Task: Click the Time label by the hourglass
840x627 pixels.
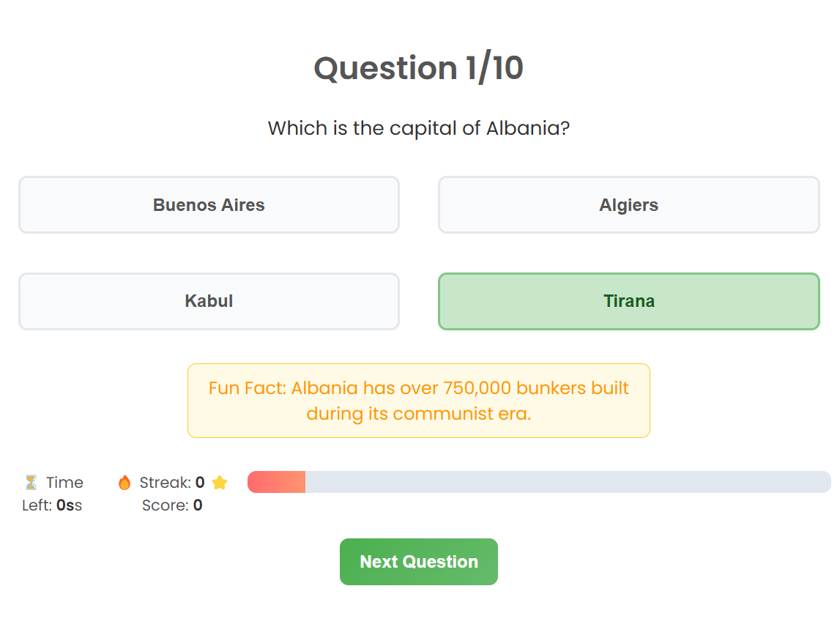Action: (65, 482)
